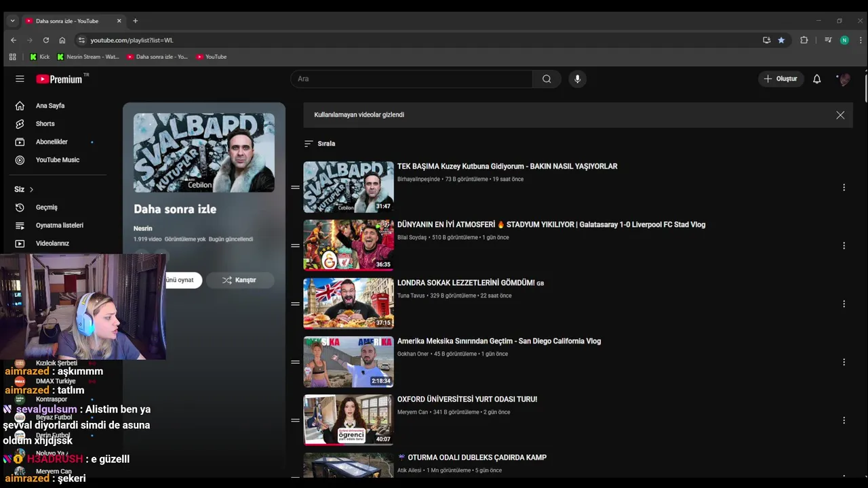The width and height of the screenshot is (868, 488).
Task: Click the Oluştur create button
Action: [781, 79]
